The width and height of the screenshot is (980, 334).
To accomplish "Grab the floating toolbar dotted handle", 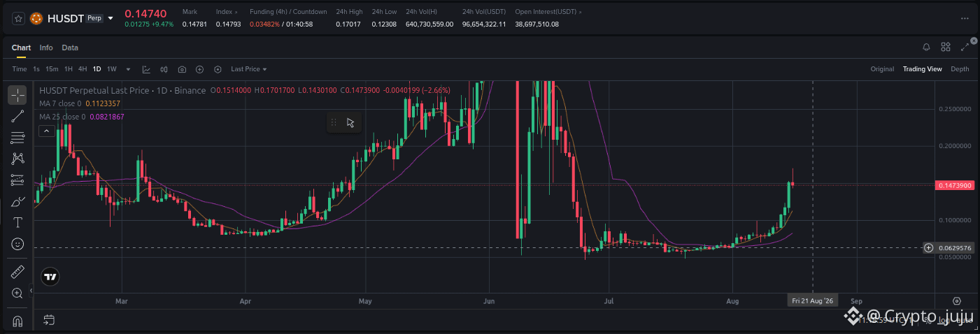I will [334, 123].
